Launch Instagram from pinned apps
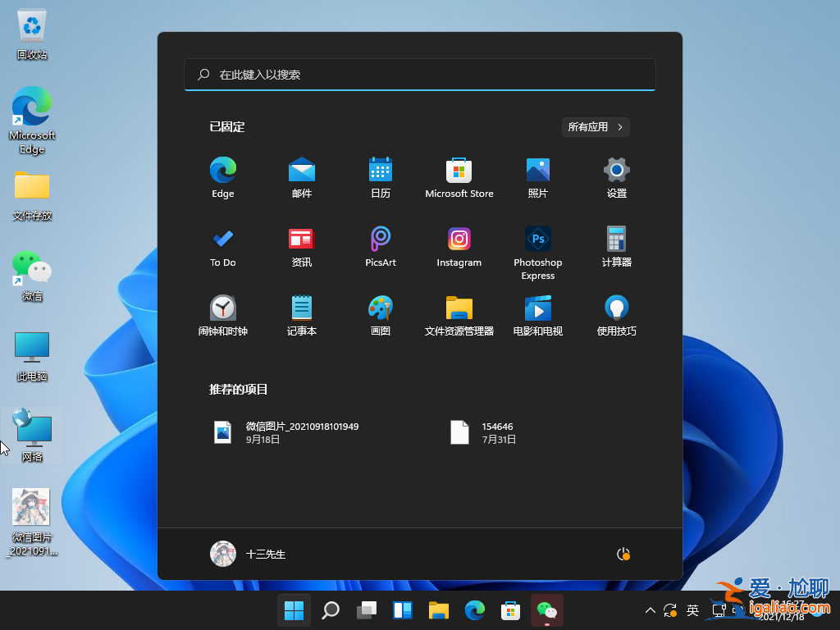This screenshot has height=630, width=840. click(459, 246)
